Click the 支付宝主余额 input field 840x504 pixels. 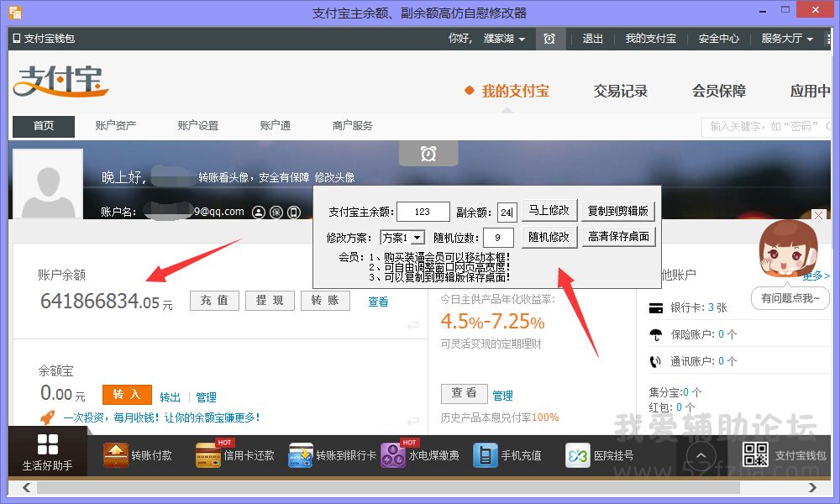click(423, 212)
